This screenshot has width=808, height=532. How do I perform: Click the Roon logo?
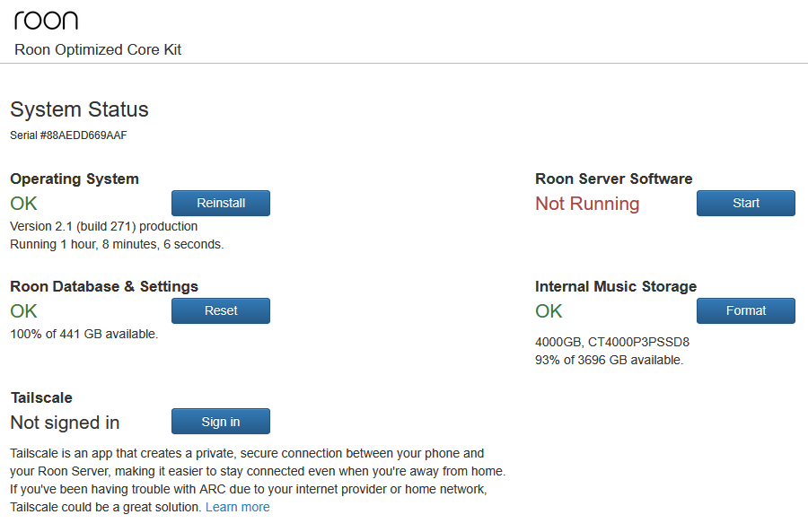[x=46, y=21]
